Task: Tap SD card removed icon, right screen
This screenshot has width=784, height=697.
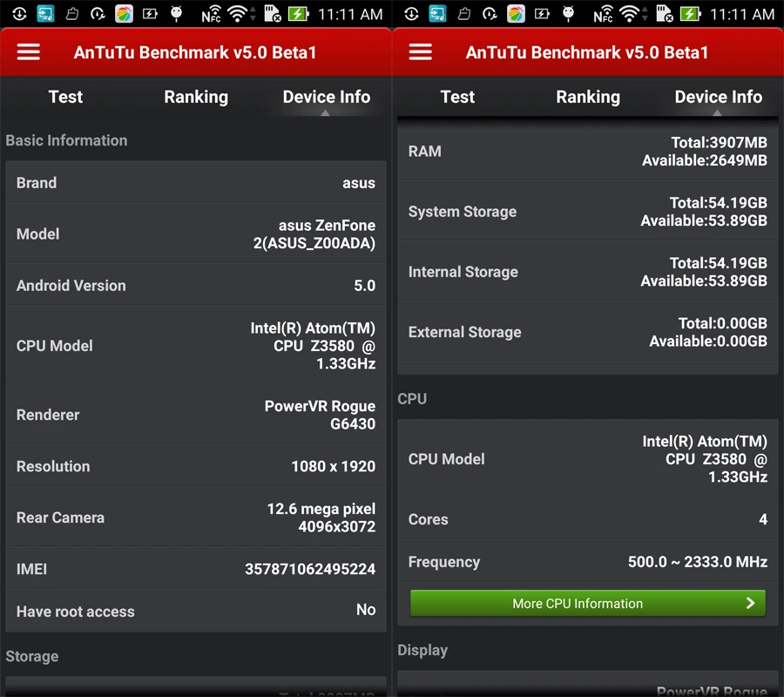Action: (665, 14)
